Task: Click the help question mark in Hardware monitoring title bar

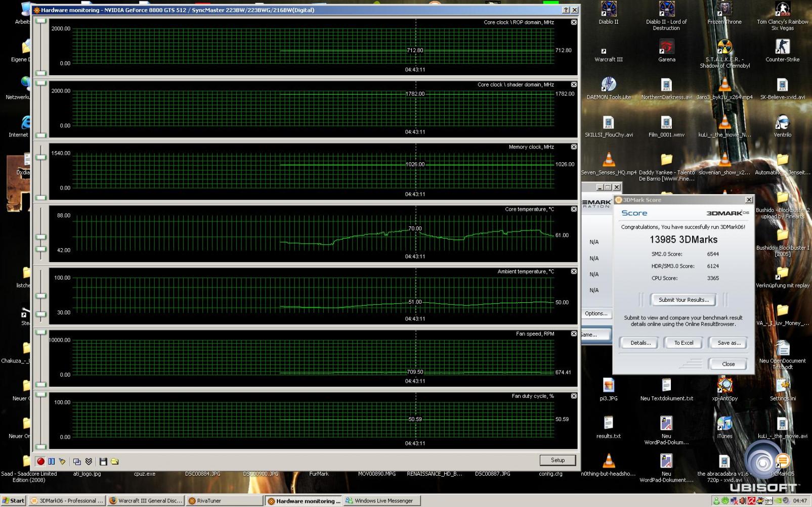Action: pyautogui.click(x=566, y=10)
